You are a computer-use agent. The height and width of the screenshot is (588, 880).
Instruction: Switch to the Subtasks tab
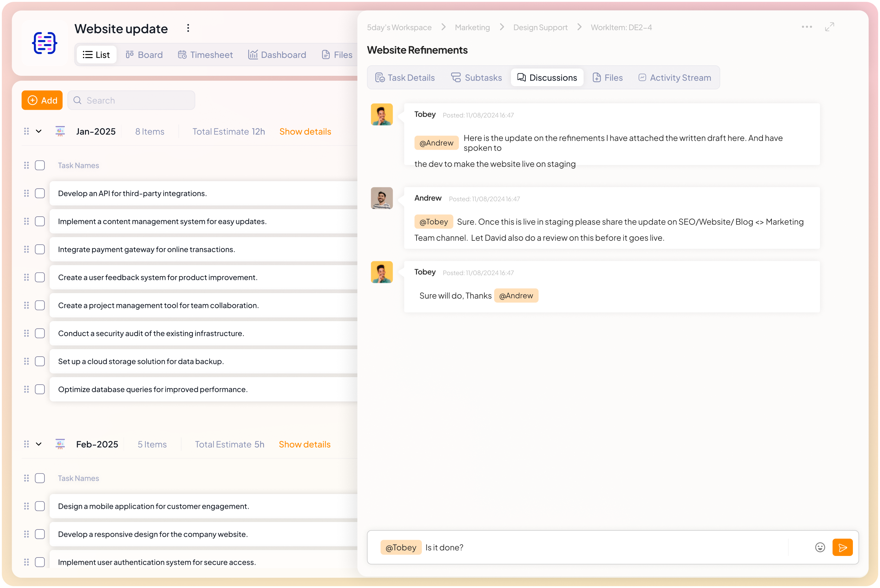pos(476,77)
